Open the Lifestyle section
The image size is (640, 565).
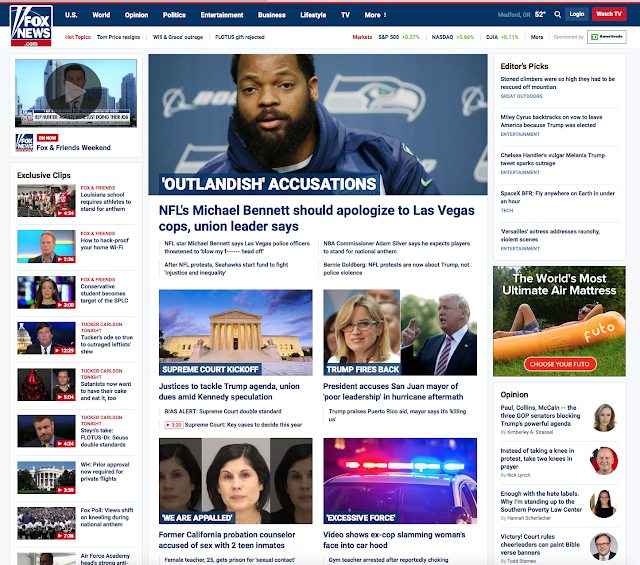point(313,15)
